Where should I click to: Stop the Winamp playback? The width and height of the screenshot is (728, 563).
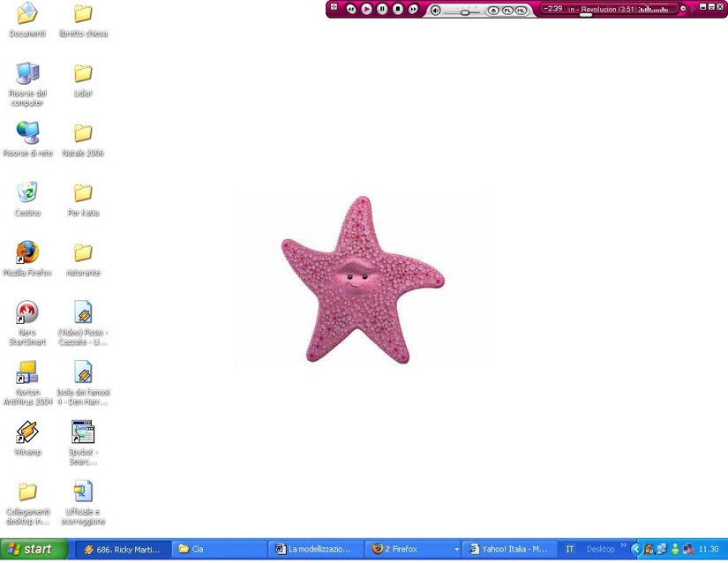point(397,9)
